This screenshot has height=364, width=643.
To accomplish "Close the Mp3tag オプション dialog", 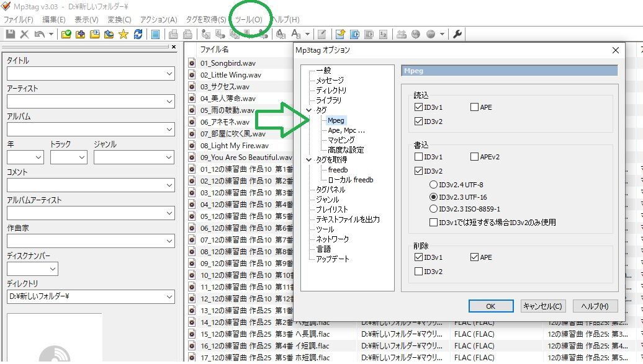I will point(616,50).
